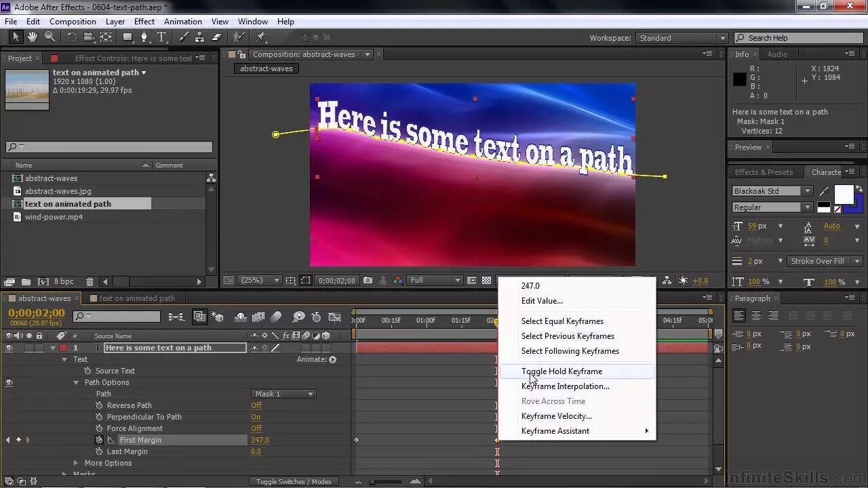
Task: Click the white fill color swatch
Action: coord(844,195)
